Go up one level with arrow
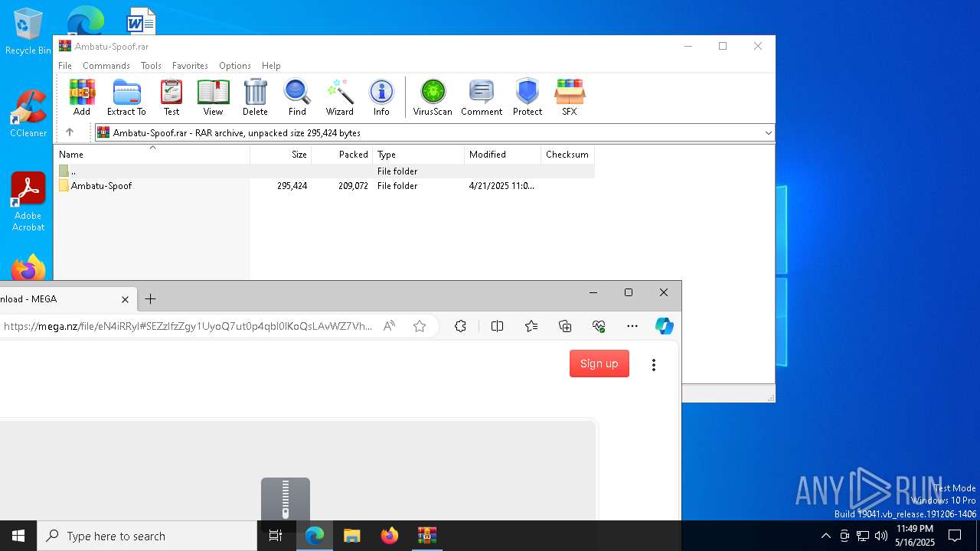 (x=70, y=132)
